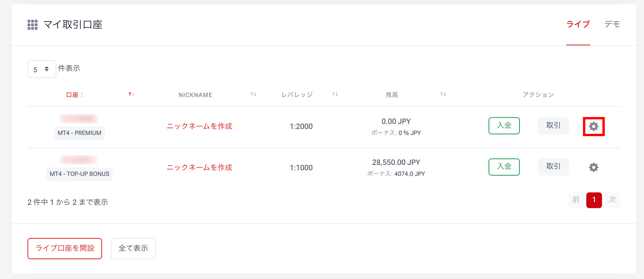Image resolution: width=644 pixels, height=279 pixels.
Task: Sort table by レバレッジ column arrows
Action: click(335, 94)
